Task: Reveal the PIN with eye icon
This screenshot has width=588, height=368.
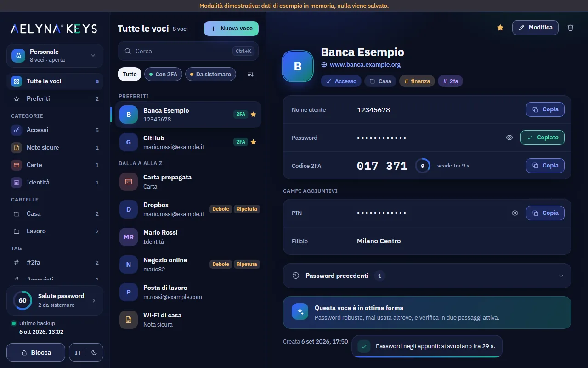Action: point(515,213)
